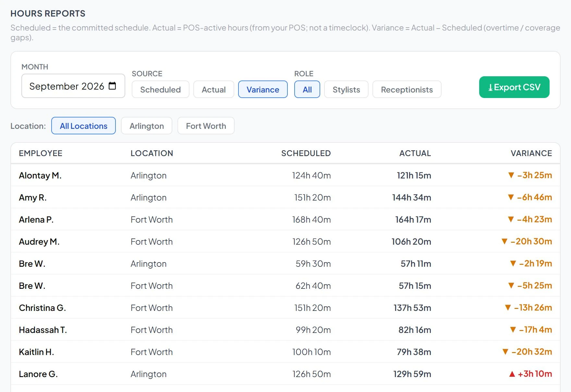Click the September 2026 month field
Viewport: 571px width, 392px height.
(x=73, y=86)
